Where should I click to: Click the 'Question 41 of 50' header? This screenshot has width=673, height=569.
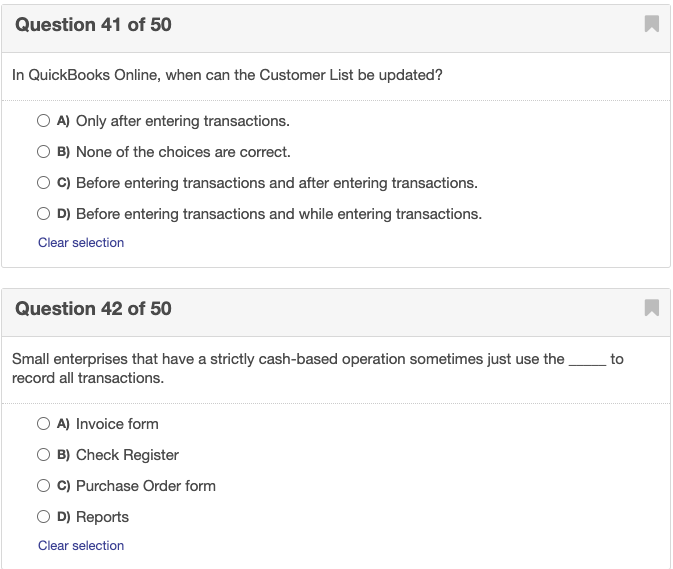[x=93, y=24]
